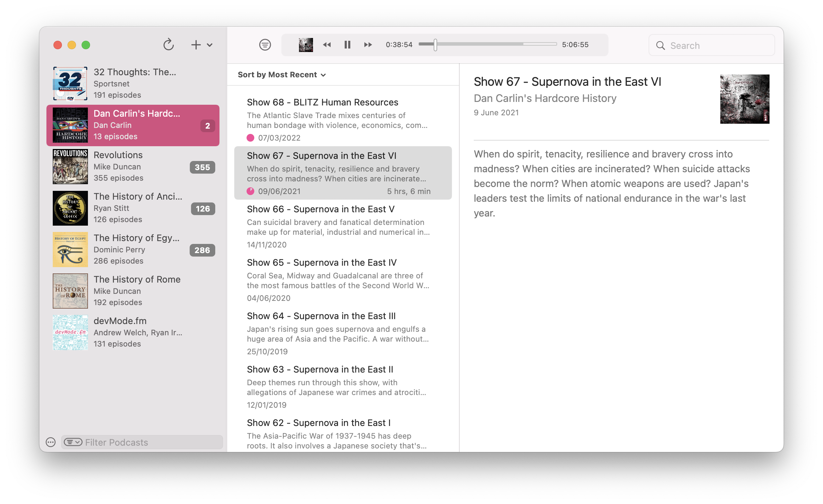Image resolution: width=823 pixels, height=504 pixels.
Task: Click the Filter Podcasts input field
Action: [141, 442]
